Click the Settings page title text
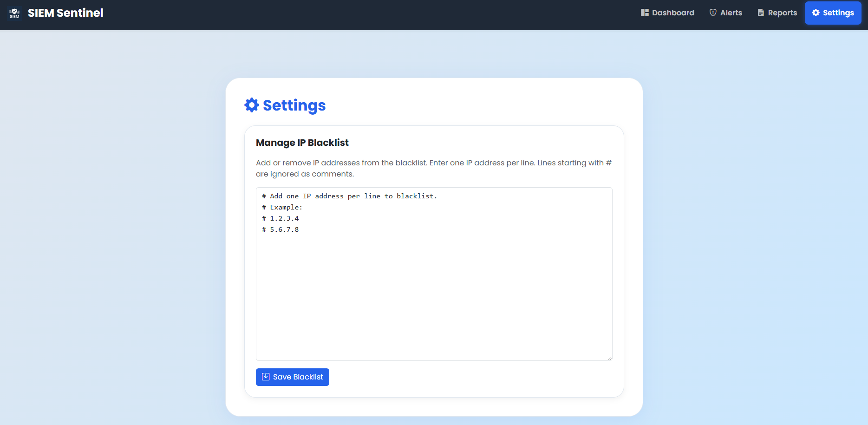Image resolution: width=868 pixels, height=425 pixels. pyautogui.click(x=294, y=105)
